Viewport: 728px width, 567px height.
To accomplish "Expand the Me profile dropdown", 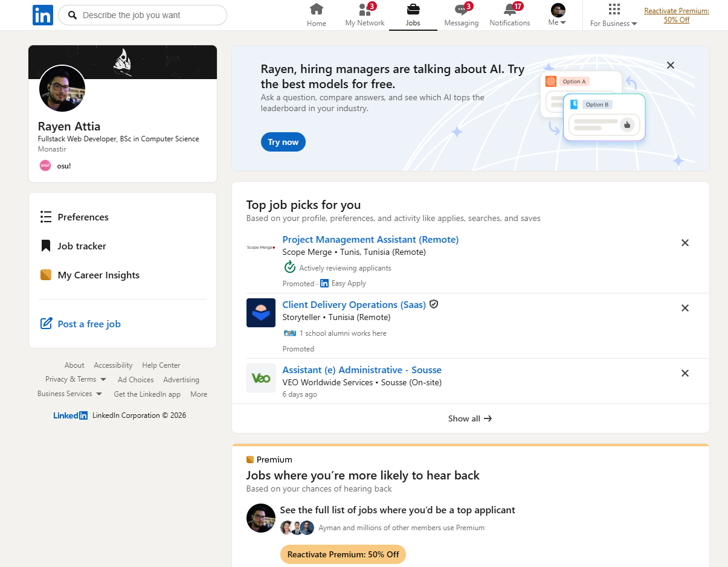I will coord(558,15).
